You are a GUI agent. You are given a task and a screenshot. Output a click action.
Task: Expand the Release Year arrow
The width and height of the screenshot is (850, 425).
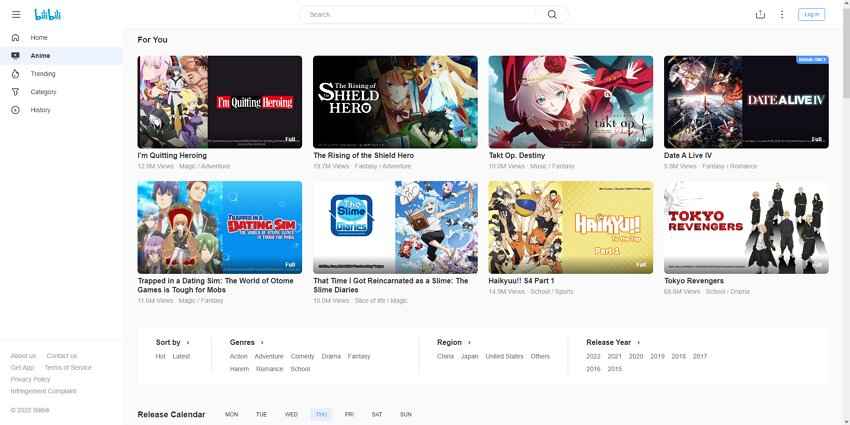(638, 343)
